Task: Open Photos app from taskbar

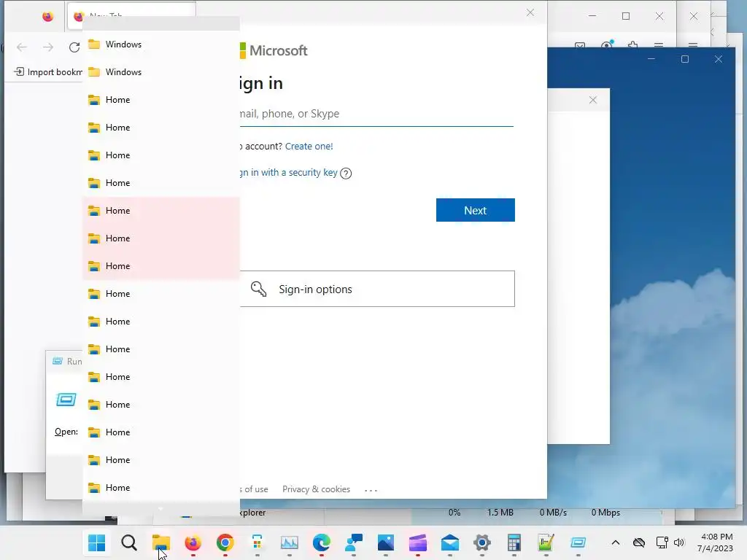Action: tap(386, 542)
